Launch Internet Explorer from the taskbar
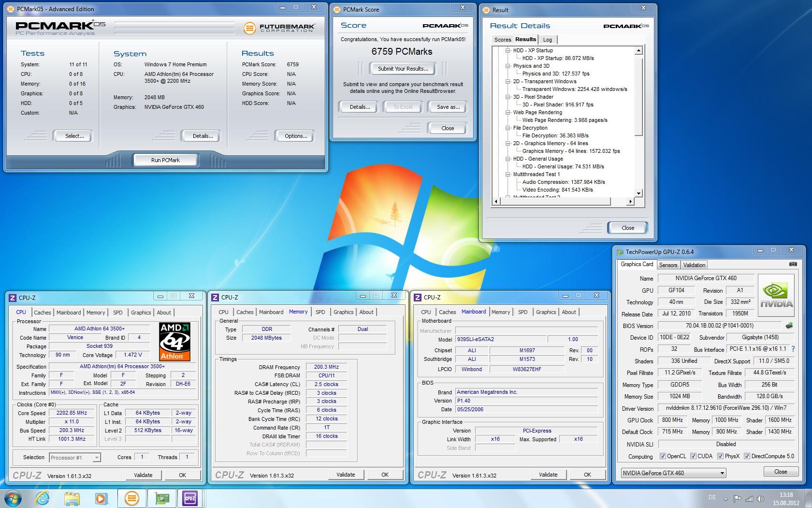812x508 pixels. [x=43, y=498]
